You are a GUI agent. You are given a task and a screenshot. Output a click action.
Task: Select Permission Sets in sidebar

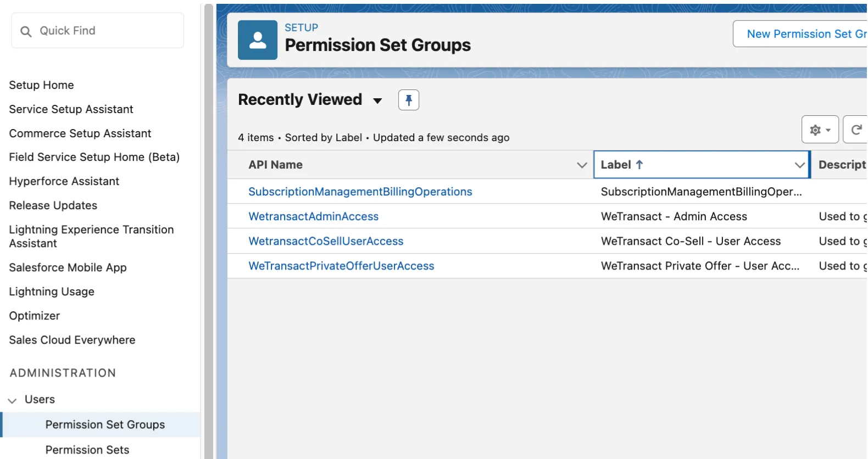[87, 450]
